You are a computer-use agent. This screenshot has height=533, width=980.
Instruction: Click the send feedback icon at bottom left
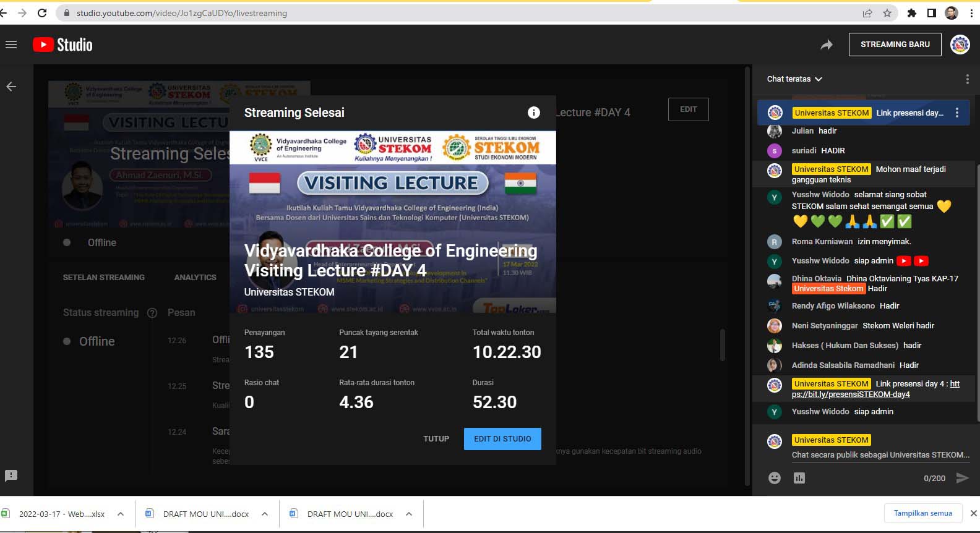click(x=11, y=475)
